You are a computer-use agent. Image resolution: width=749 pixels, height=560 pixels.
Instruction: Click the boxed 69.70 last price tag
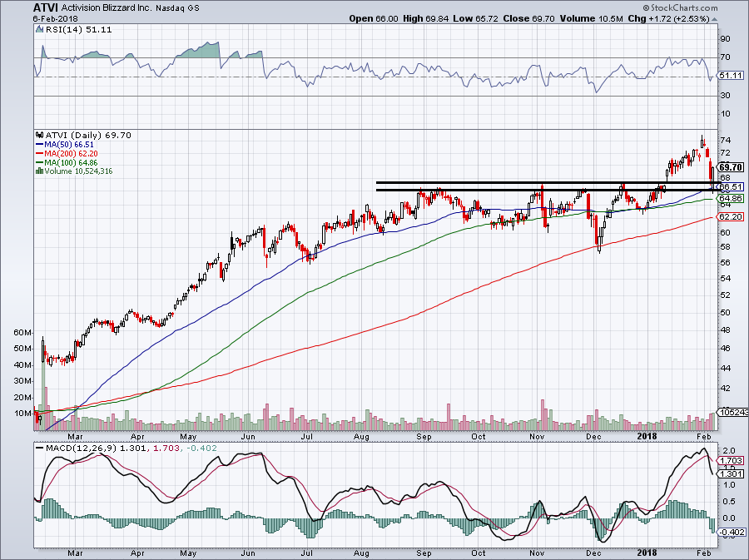[x=731, y=167]
